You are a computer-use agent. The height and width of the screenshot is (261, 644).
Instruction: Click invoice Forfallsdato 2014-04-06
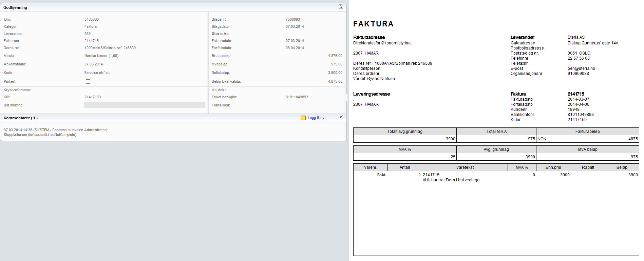click(579, 104)
